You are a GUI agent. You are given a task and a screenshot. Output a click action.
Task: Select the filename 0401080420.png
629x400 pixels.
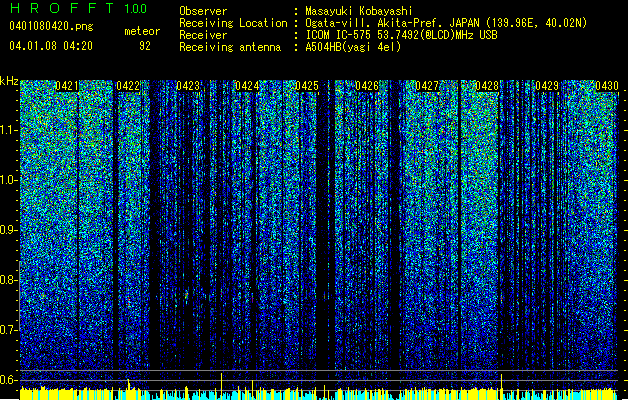(x=51, y=26)
